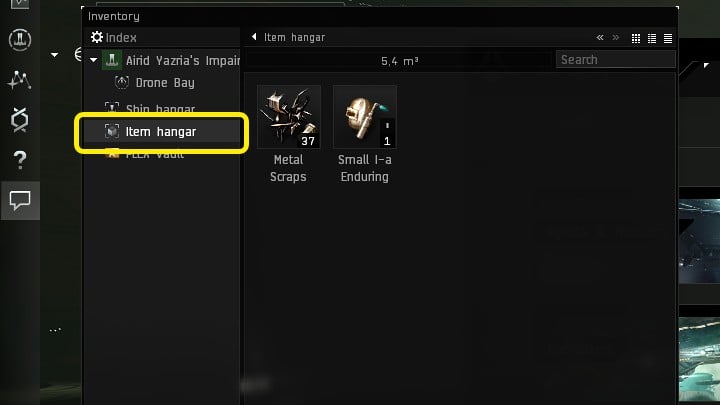This screenshot has height=405, width=720.
Task: Select the Item hangar entry
Action: tap(162, 132)
